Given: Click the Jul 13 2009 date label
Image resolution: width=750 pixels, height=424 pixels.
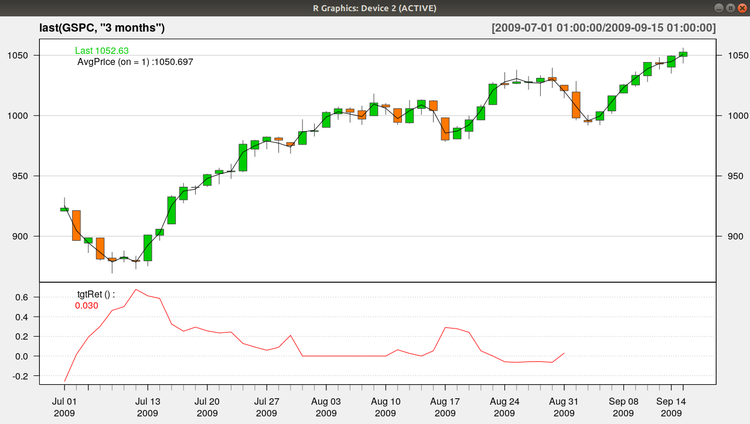Looking at the screenshot, I should 147,405.
